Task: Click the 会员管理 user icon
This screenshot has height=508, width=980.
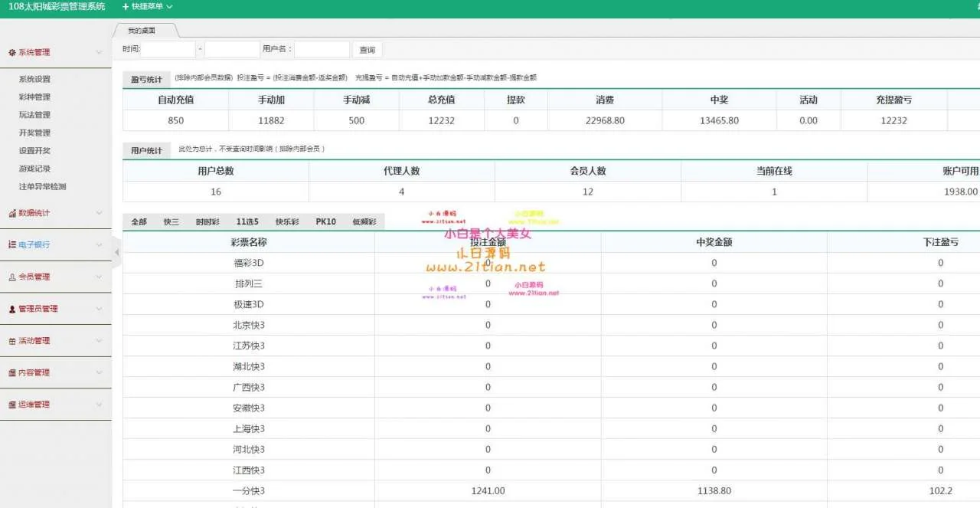Action: [12, 277]
